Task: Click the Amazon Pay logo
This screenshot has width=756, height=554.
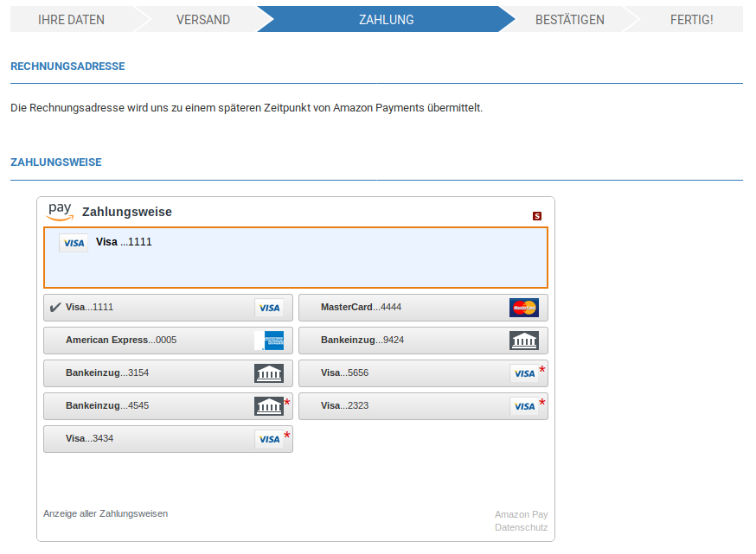Action: pyautogui.click(x=60, y=211)
